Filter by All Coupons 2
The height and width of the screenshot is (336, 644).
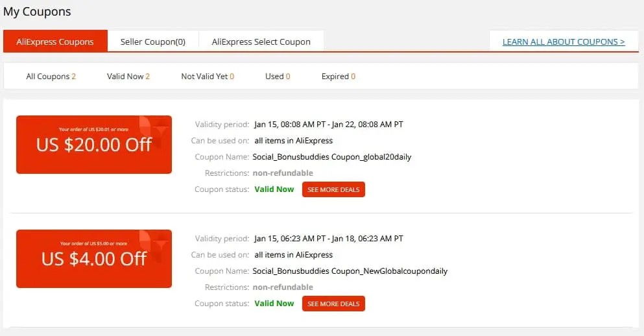click(51, 77)
